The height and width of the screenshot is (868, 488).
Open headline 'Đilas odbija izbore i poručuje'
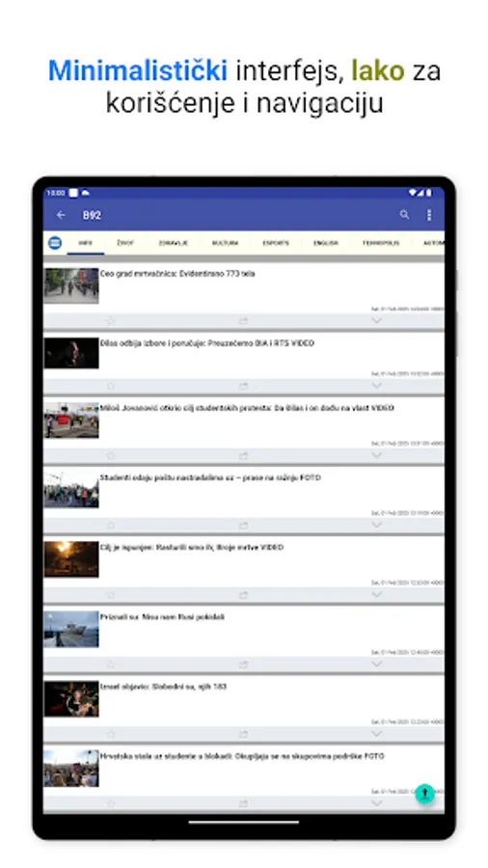pyautogui.click(x=207, y=343)
